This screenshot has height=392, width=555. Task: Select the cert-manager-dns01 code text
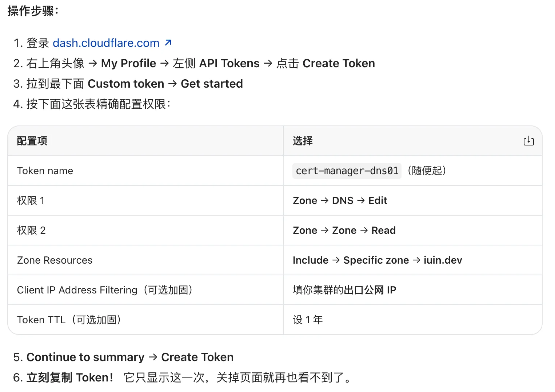(347, 171)
